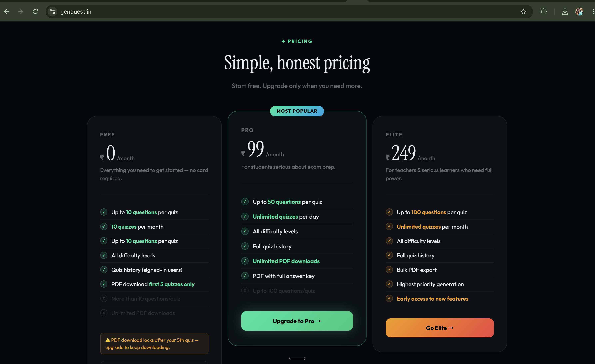Click the forward navigation arrow
The image size is (595, 364).
21,12
